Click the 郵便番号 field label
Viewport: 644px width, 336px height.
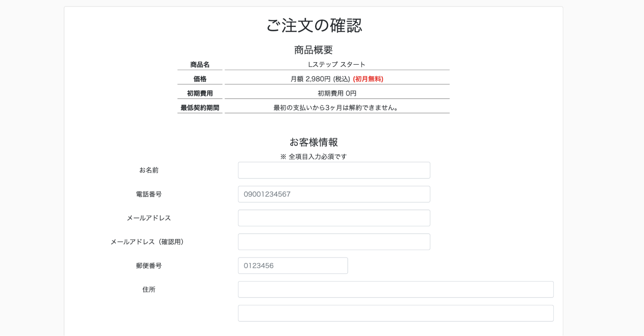point(149,266)
